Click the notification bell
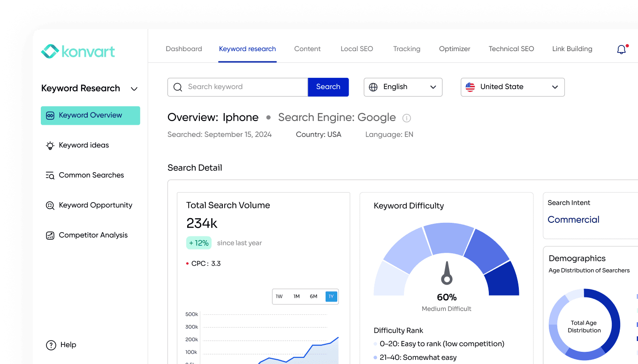The width and height of the screenshot is (638, 364). pos(621,49)
